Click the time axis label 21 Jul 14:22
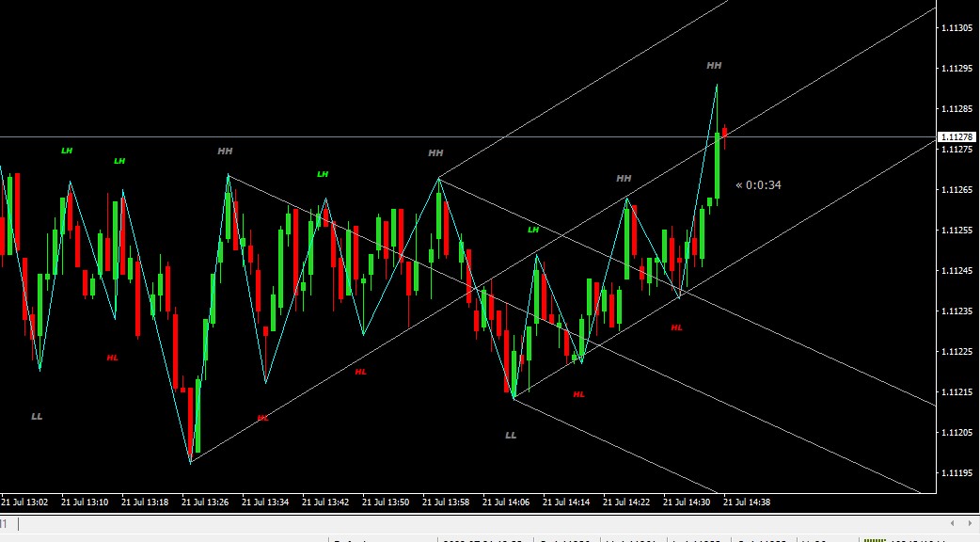This screenshot has width=980, height=542. (x=626, y=502)
